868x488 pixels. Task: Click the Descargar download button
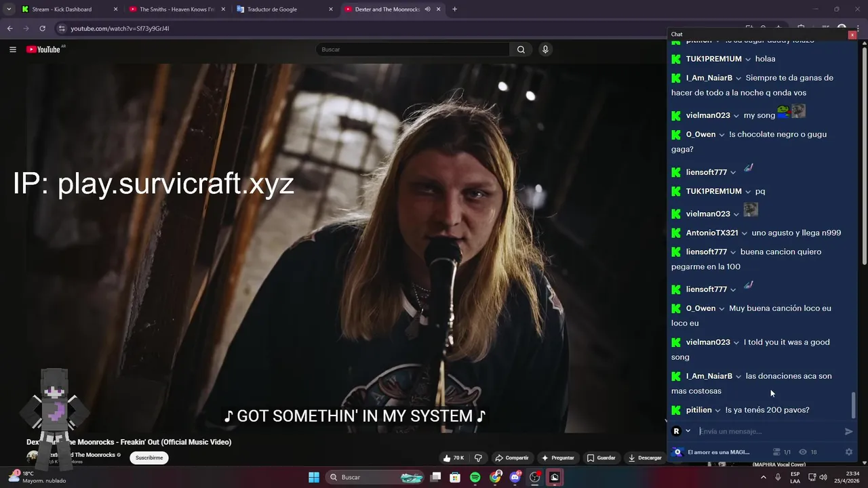pyautogui.click(x=645, y=457)
